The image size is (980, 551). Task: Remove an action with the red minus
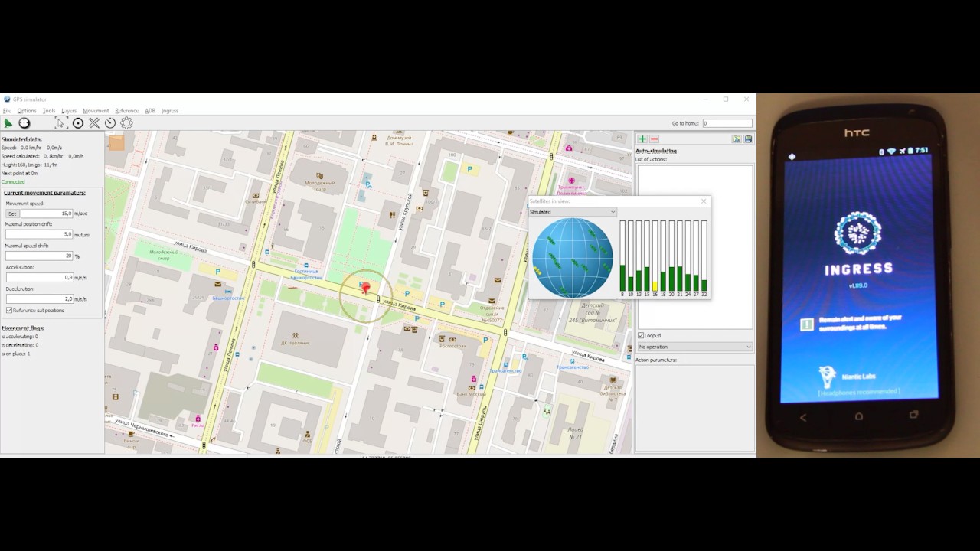(x=654, y=139)
